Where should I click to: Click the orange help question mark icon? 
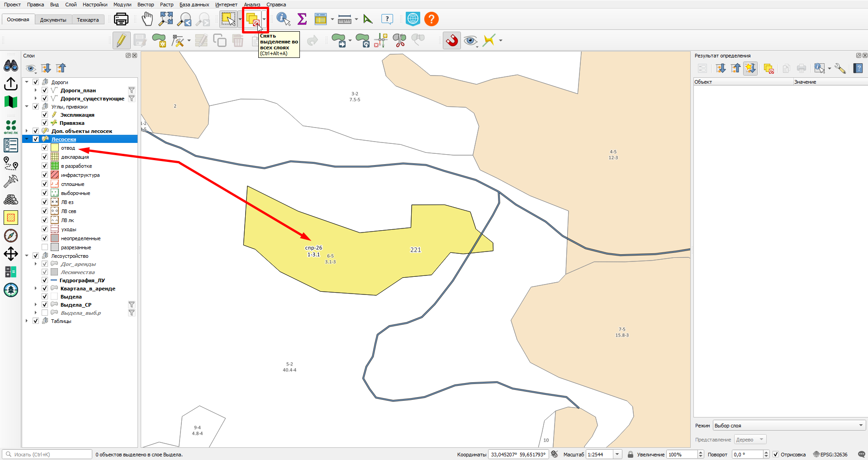tap(432, 19)
